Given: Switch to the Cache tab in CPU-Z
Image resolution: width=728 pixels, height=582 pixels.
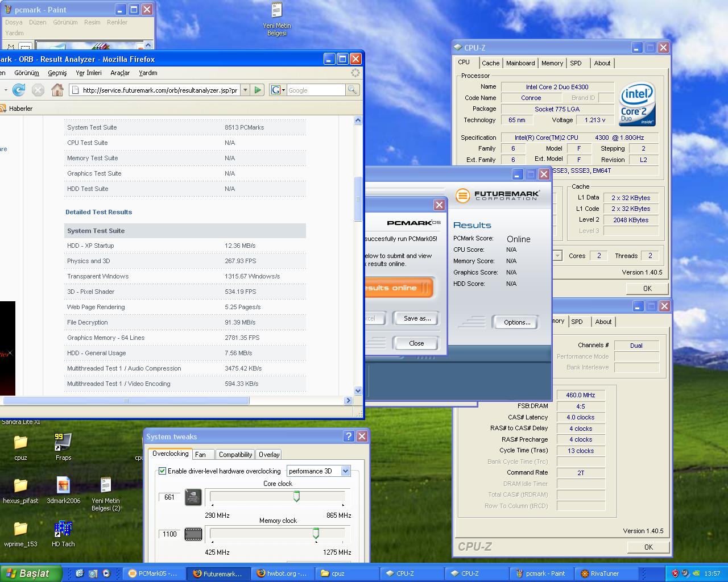Looking at the screenshot, I should click(490, 63).
